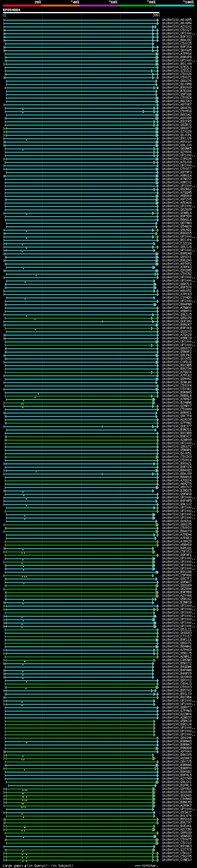Click the end arrowhead of the A8J6M5 alignment
This screenshot has height=868, width=197.
[158, 20]
